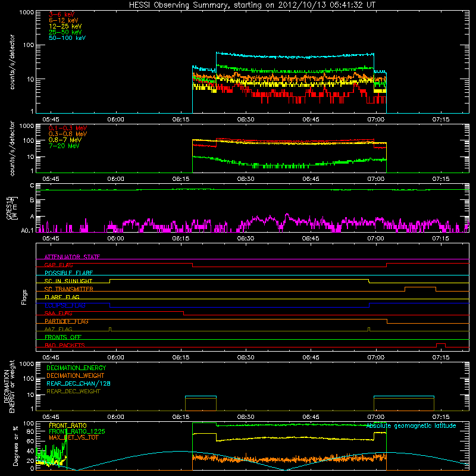Select the GAP_FLAG label
This screenshot has width=476, height=476.
[x=58, y=265]
